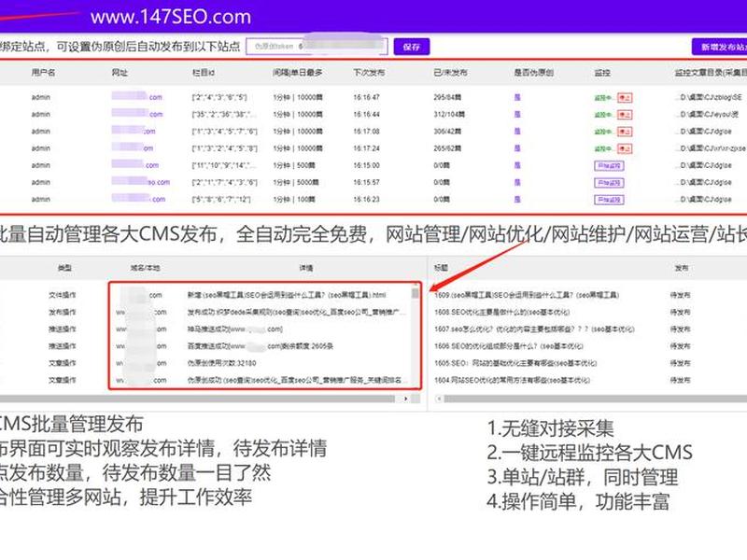This screenshot has height=560, width=747.
Task: Click the 是 pseudo-original value in the 306/42 row
Action: (517, 131)
